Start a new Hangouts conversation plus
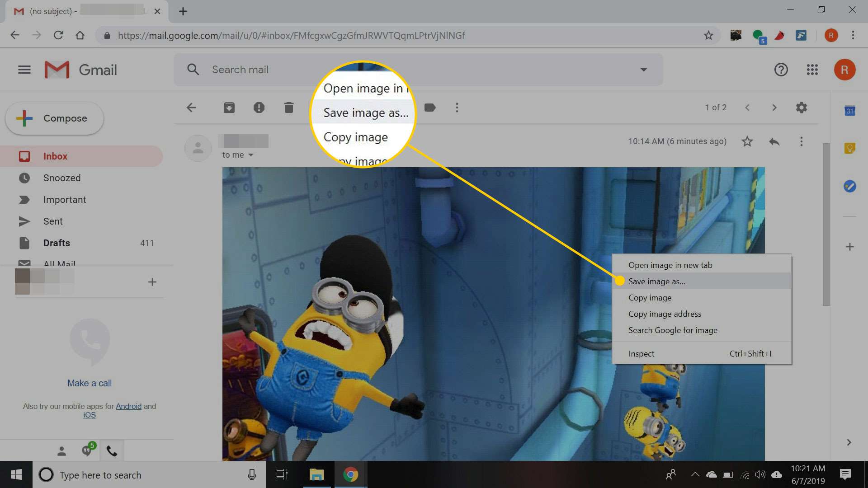The image size is (868, 488). point(152,282)
